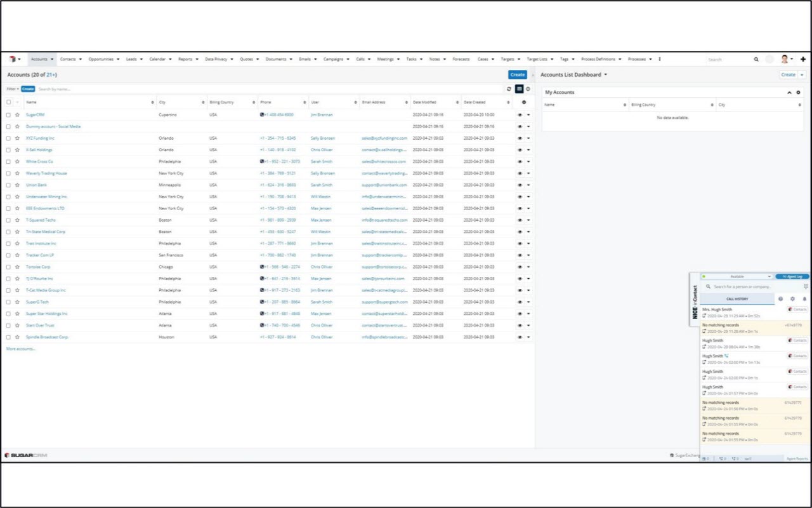Switch to list view layout icon
Screen dimensions: 812x508
(x=519, y=89)
